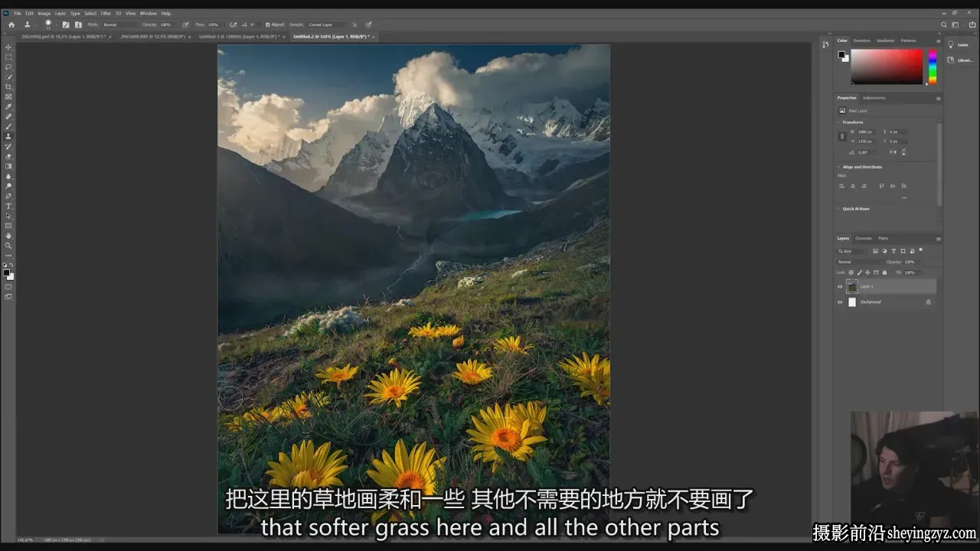The image size is (980, 551).
Task: Open the Learn panel button
Action: click(958, 44)
